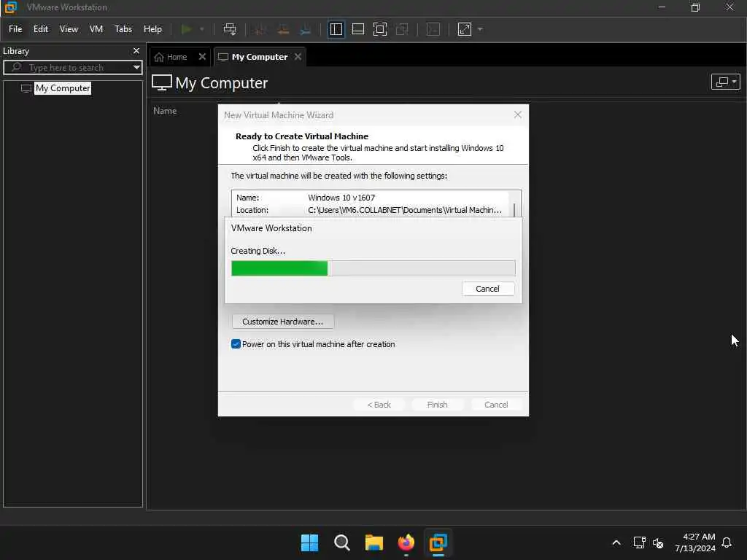Click the VMware Workstation taskbar icon
Screen dimensions: 747x560
coord(438,542)
